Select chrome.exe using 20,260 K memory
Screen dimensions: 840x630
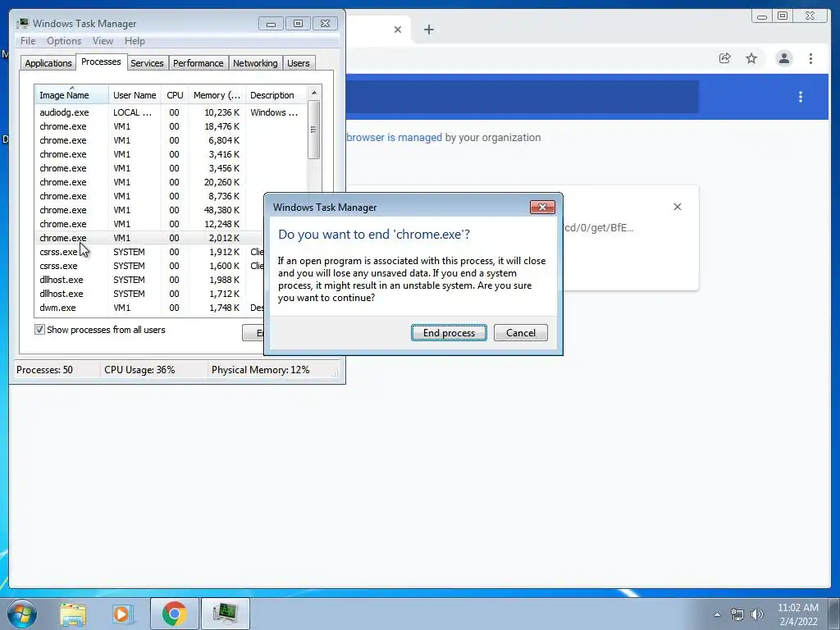(171, 182)
